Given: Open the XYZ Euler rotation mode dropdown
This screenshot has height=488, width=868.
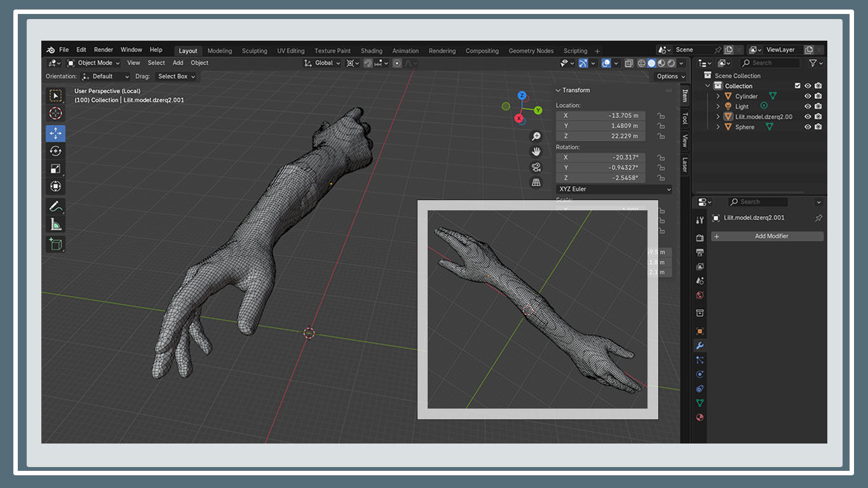Looking at the screenshot, I should 613,189.
